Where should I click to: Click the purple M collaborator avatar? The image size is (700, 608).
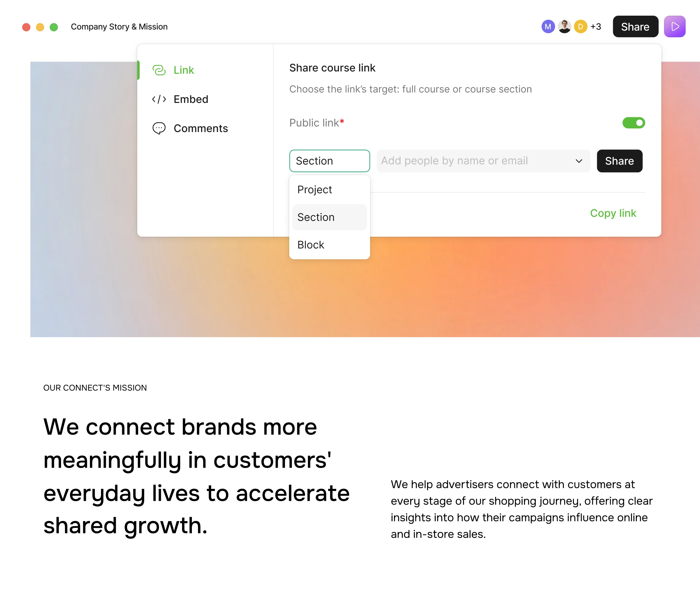tap(548, 26)
